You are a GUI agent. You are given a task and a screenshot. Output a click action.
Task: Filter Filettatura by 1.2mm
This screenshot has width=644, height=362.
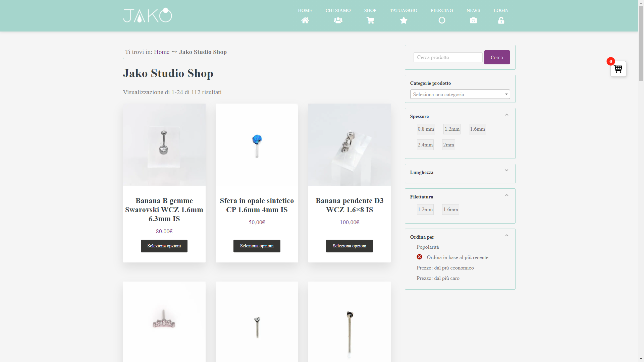425,209
